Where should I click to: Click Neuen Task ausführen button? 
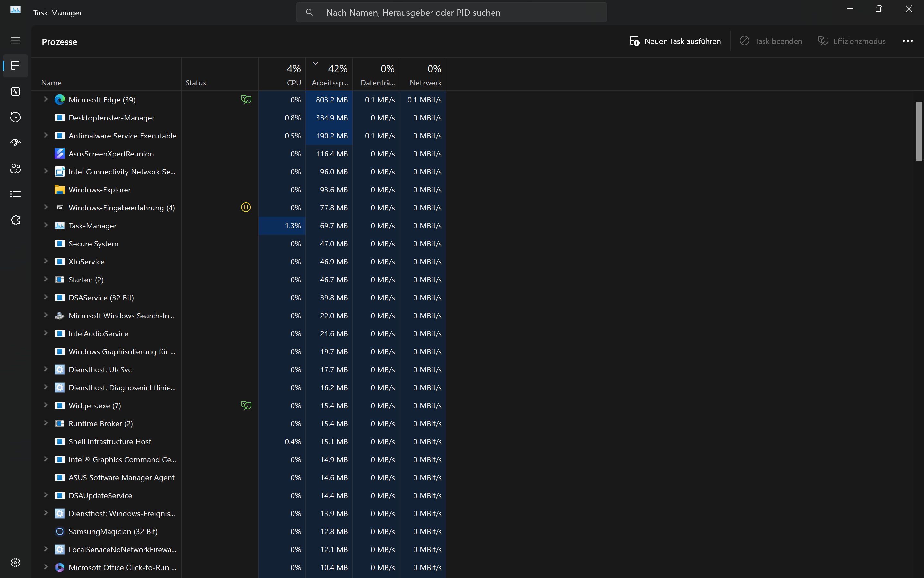(675, 41)
